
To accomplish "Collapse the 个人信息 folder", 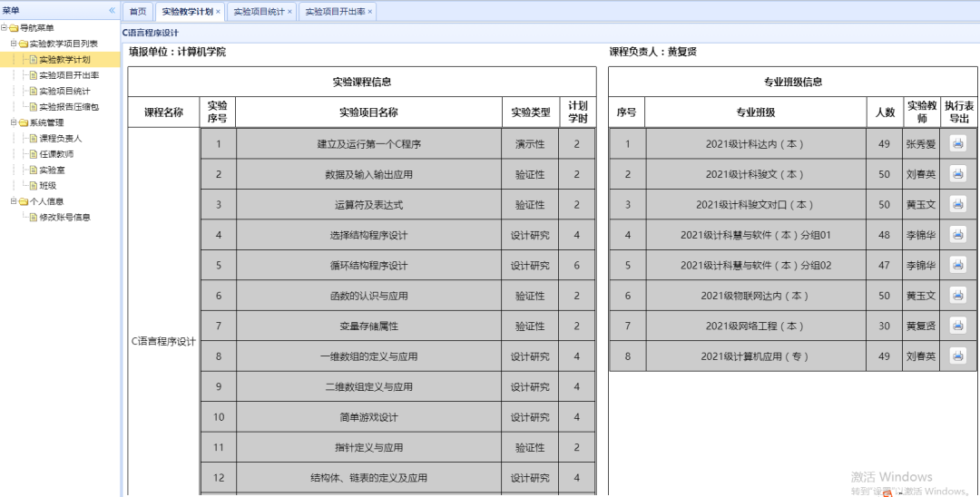I will click(13, 201).
